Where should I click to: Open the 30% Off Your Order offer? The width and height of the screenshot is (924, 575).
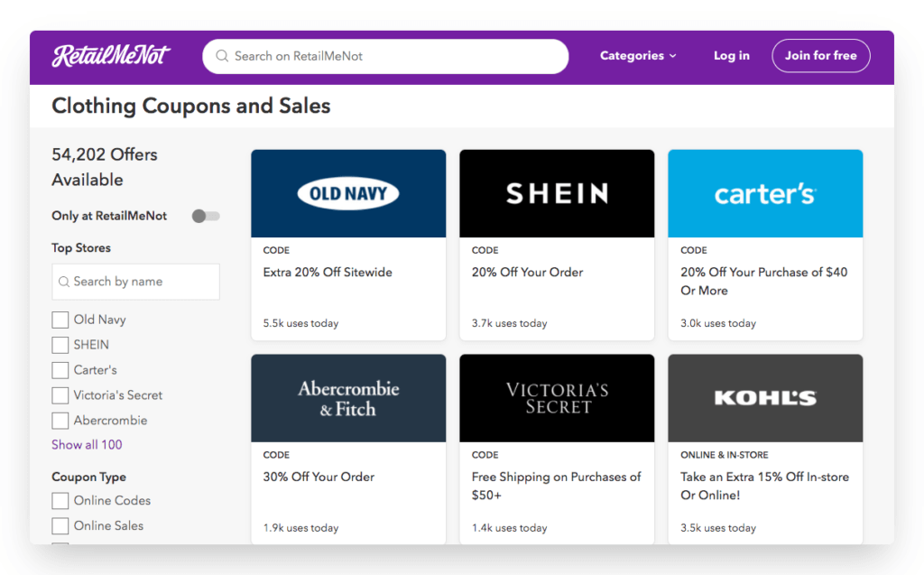(x=319, y=477)
